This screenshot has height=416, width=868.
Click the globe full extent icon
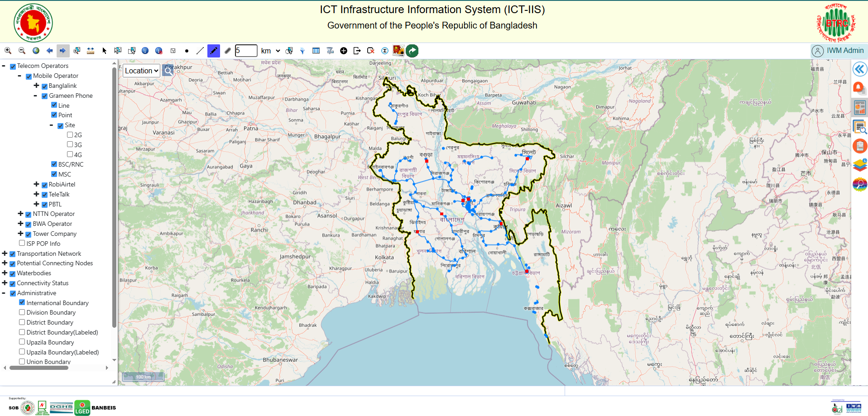pos(36,51)
